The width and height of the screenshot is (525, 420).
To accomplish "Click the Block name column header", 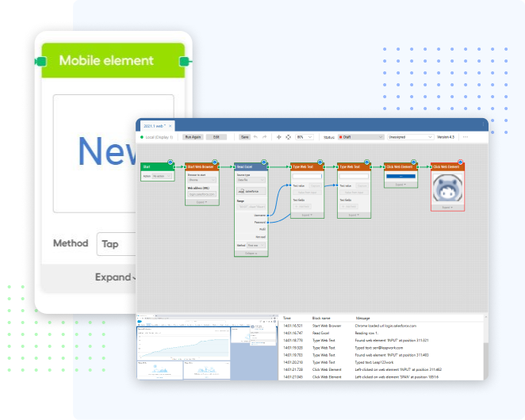I will [x=321, y=319].
